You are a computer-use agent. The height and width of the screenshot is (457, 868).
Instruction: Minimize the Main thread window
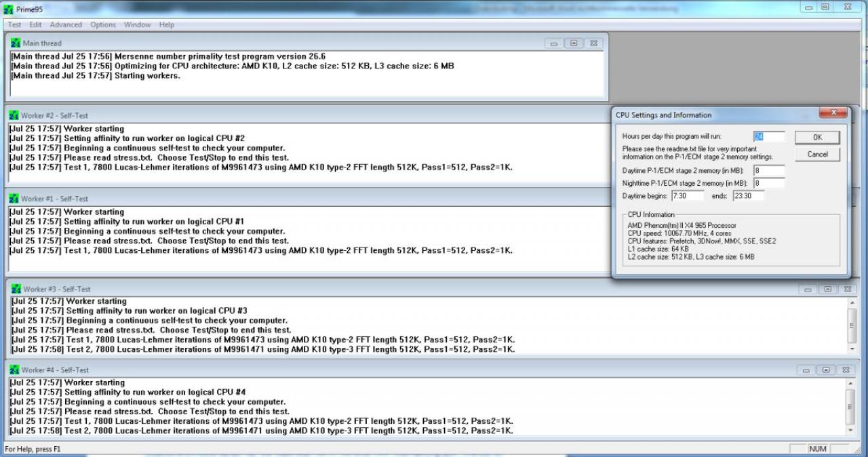point(554,43)
